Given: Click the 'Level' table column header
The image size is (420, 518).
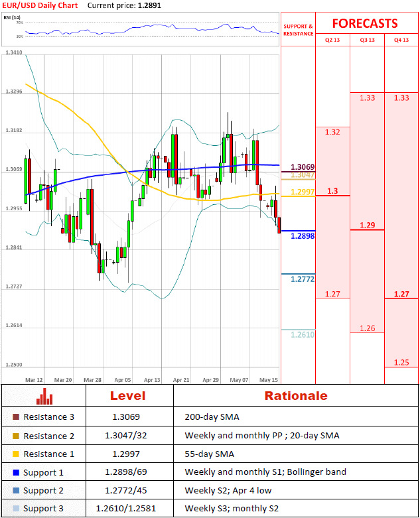Looking at the screenshot, I should pos(127,396).
